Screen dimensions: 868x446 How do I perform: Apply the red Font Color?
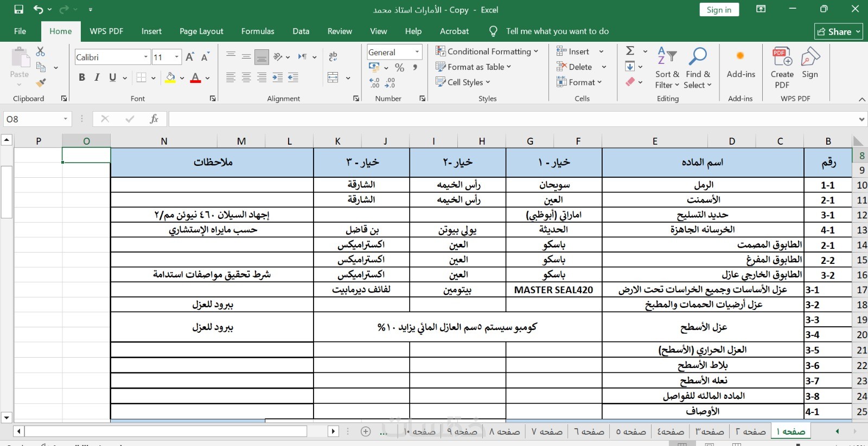click(196, 77)
